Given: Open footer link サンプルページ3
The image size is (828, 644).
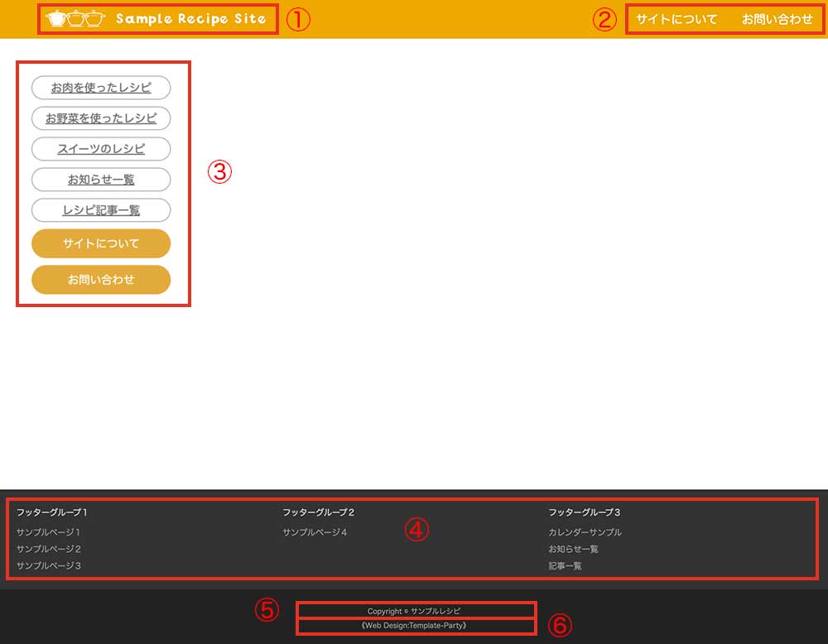Looking at the screenshot, I should (49, 565).
